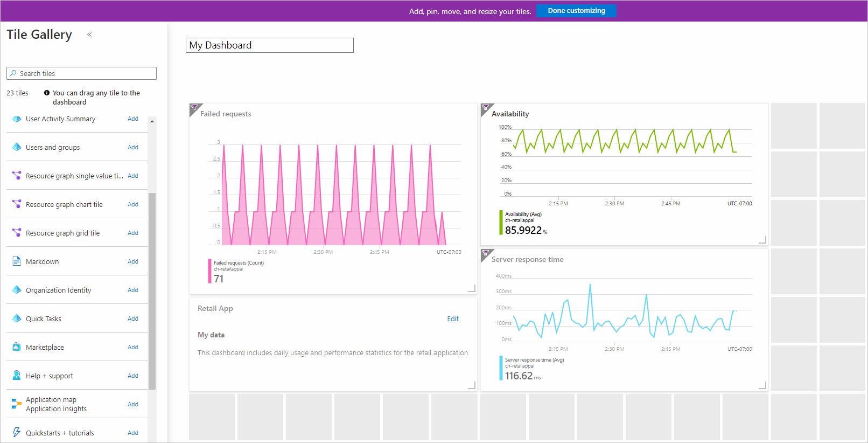Click the Marketplace shopping bag icon
The width and height of the screenshot is (868, 443).
tap(16, 347)
